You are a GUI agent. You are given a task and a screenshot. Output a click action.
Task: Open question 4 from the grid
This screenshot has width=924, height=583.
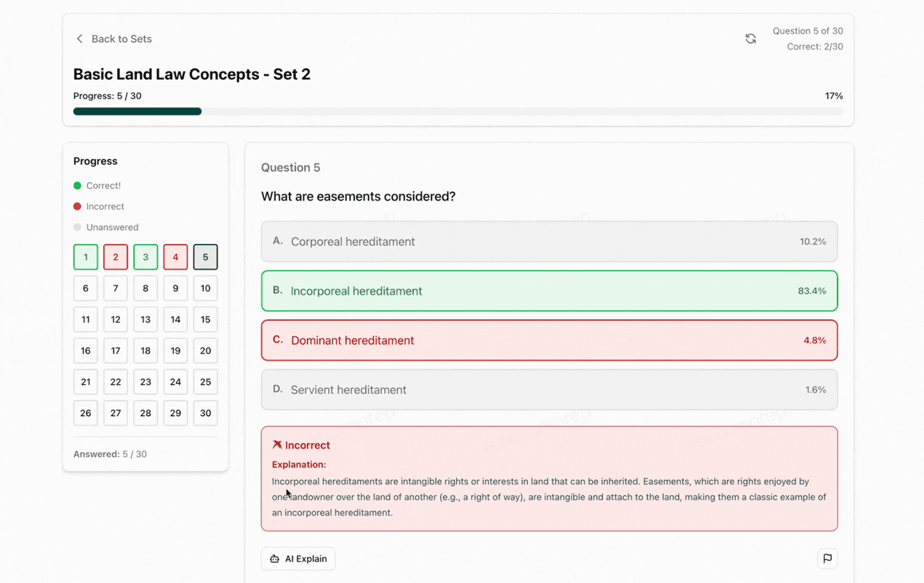176,257
